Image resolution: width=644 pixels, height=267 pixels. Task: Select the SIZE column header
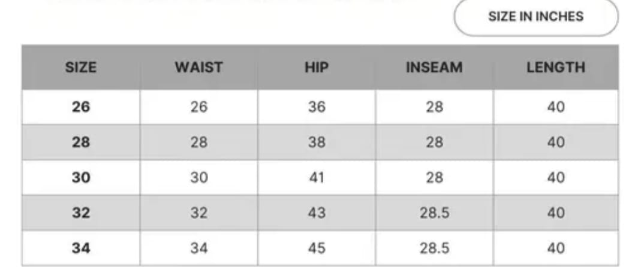tap(80, 68)
